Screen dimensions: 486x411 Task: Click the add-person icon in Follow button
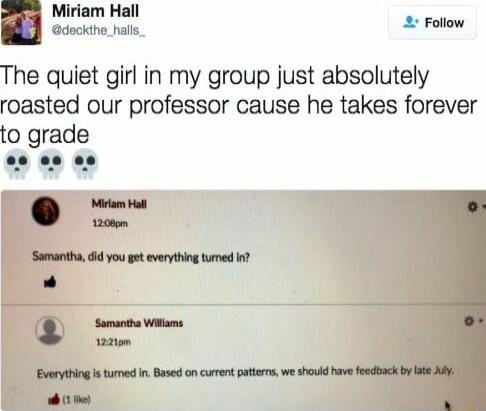(410, 22)
